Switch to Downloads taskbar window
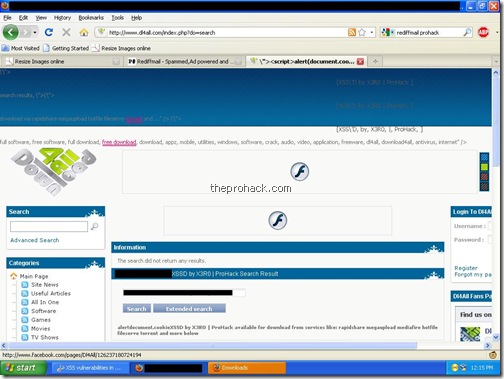The width and height of the screenshot is (504, 379). point(247,368)
